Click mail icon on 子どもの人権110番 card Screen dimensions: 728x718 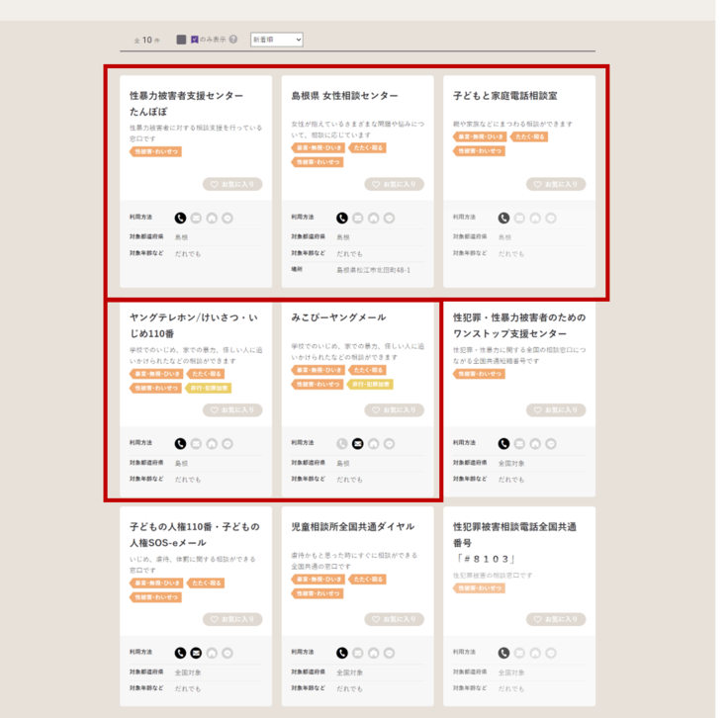[196, 653]
